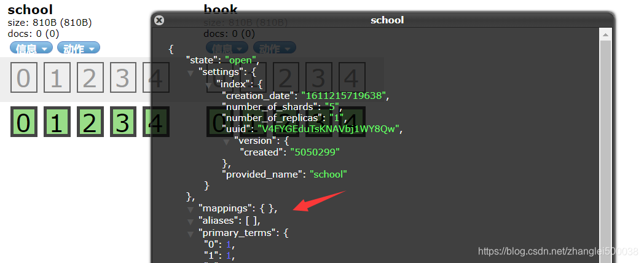
Task: Close the school info dialog
Action: pyautogui.click(x=159, y=20)
